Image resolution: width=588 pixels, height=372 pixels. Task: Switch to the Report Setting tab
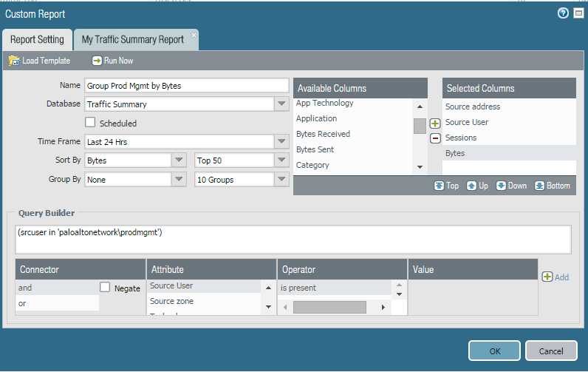click(x=37, y=39)
